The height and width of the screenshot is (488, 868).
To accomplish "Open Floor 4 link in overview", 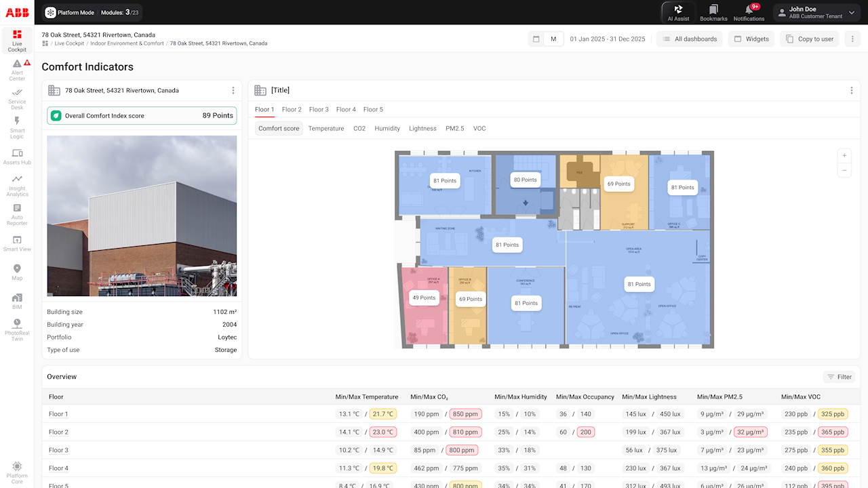I will (x=58, y=468).
